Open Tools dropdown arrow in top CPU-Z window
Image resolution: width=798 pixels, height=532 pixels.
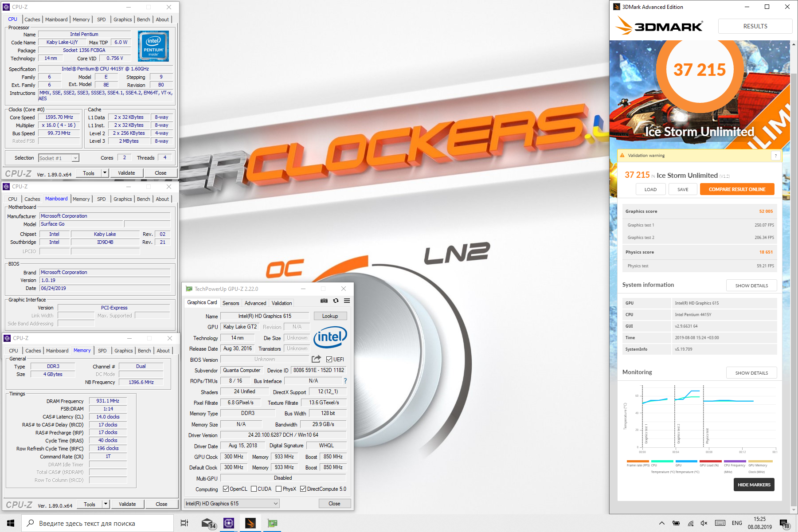click(105, 173)
